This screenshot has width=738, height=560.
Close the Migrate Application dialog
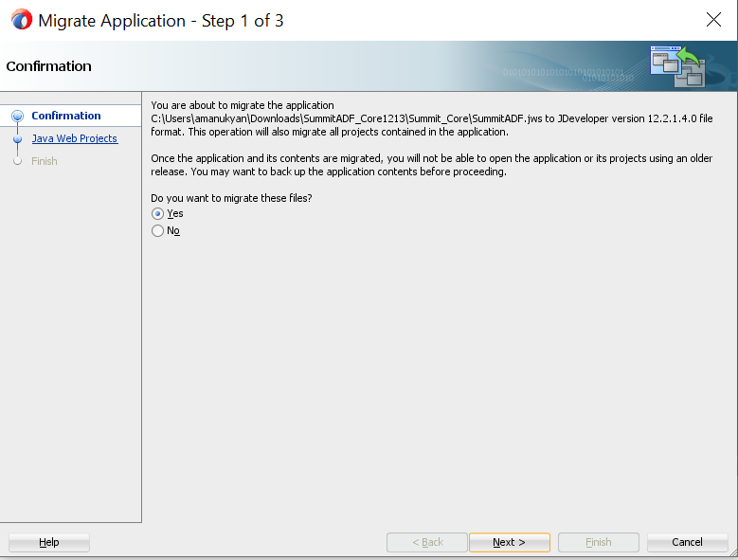point(713,20)
